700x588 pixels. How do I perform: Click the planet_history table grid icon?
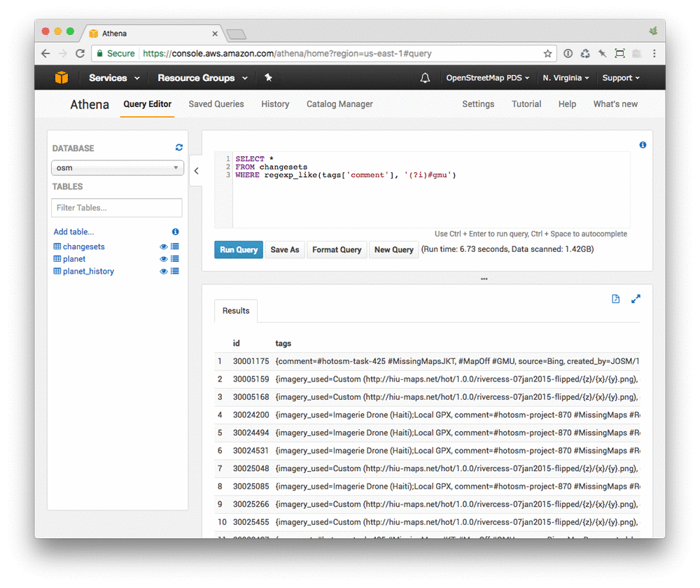coord(57,271)
